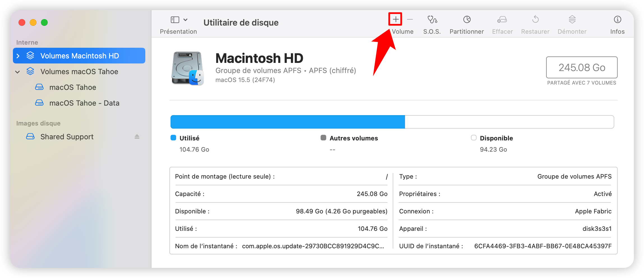
Task: Click the Effacer erase icon
Action: pyautogui.click(x=502, y=19)
